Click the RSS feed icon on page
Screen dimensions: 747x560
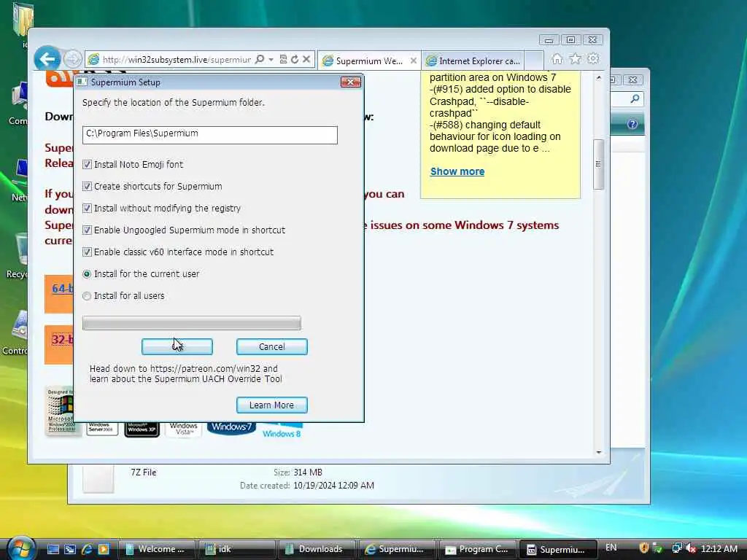tap(60, 79)
